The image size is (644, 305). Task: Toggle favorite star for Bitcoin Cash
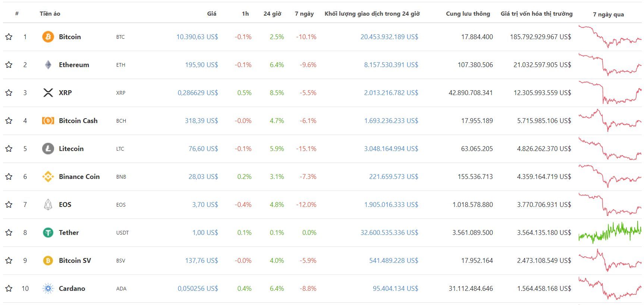tap(9, 120)
